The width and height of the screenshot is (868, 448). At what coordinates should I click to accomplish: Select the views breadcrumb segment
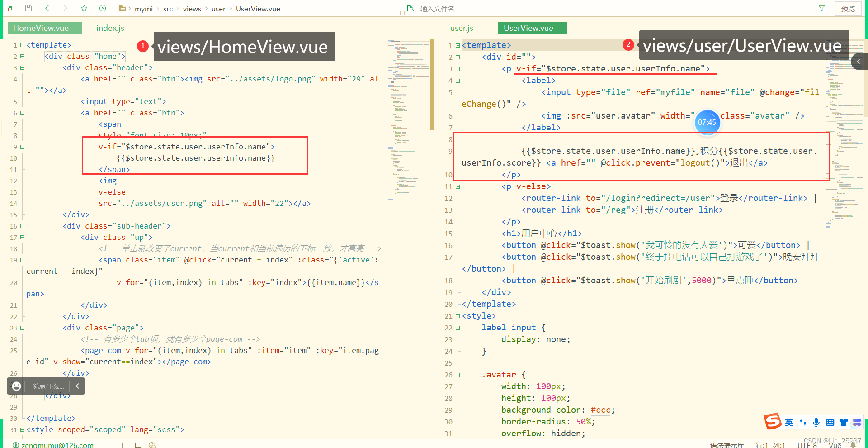192,9
